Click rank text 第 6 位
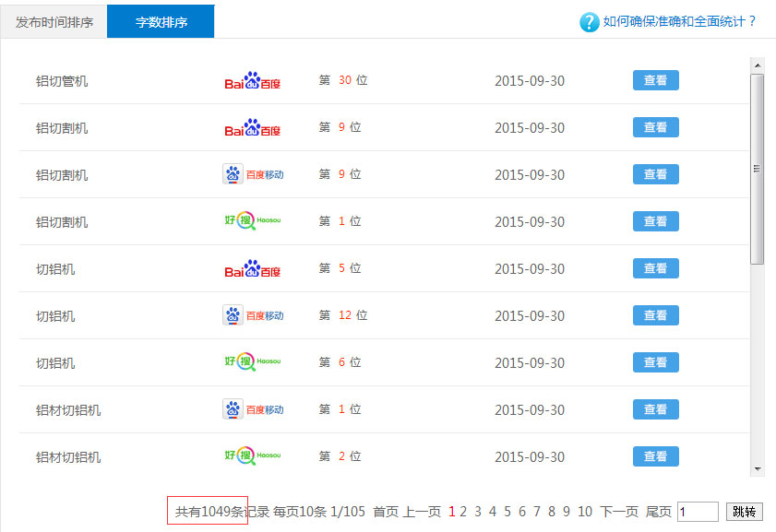This screenshot has height=532, width=776. click(340, 362)
